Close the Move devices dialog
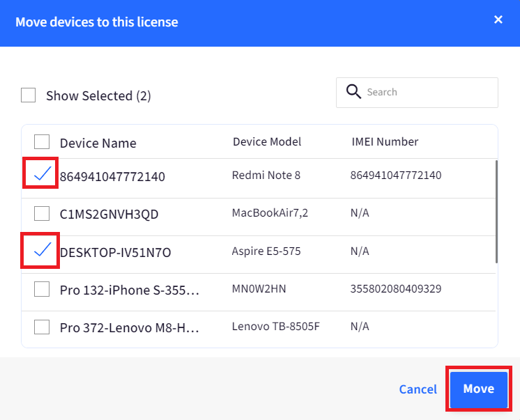520x420 pixels. (498, 20)
